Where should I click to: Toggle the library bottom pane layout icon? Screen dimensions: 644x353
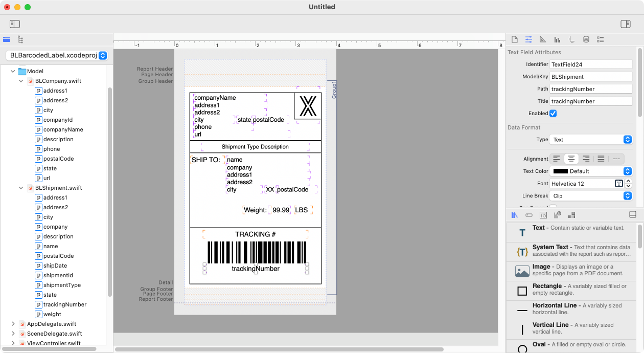632,215
